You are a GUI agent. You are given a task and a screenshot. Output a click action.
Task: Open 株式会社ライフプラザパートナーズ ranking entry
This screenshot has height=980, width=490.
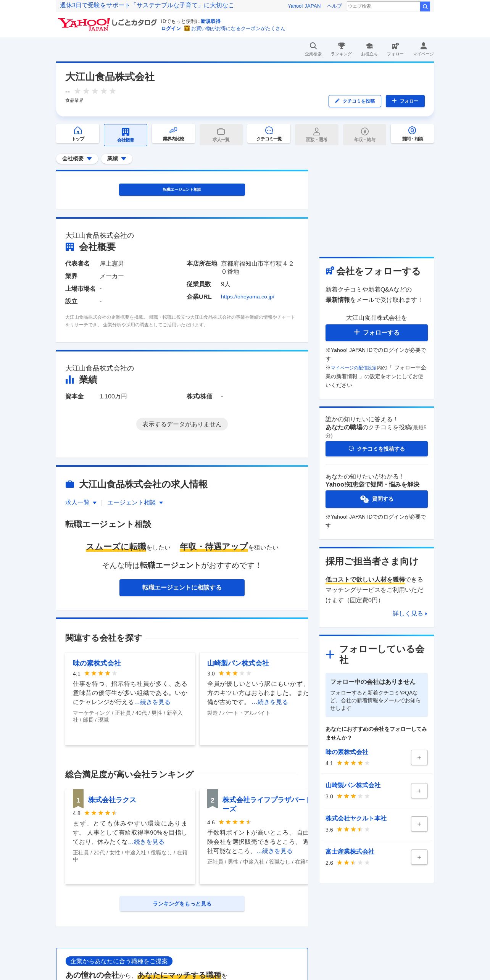(265, 804)
